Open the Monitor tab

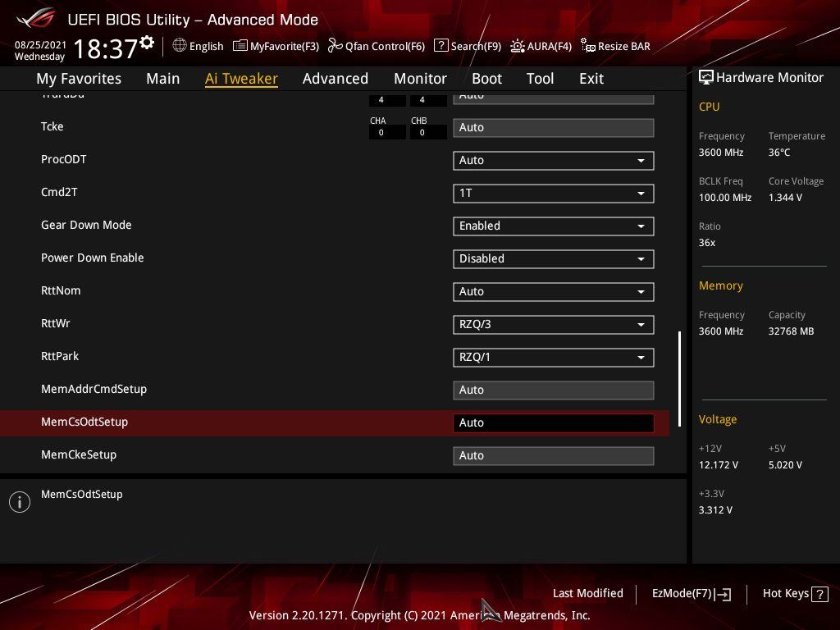[420, 79]
